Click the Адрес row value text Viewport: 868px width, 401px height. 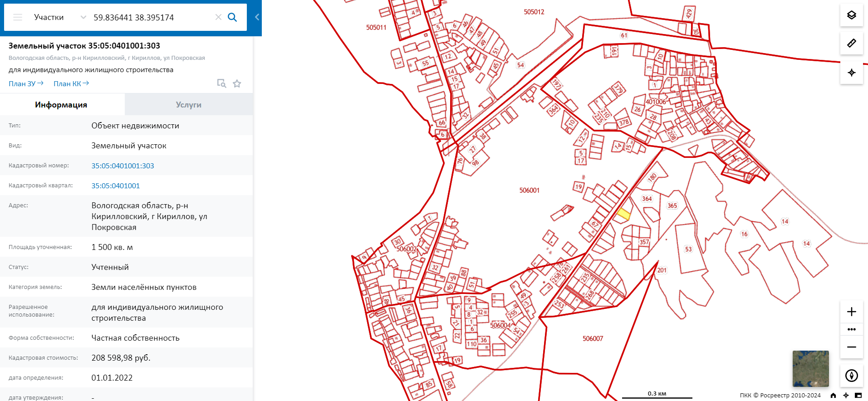pos(149,216)
